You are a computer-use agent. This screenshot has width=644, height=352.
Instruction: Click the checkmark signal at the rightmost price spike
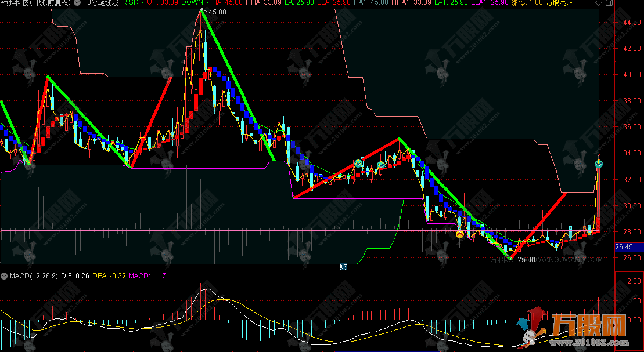(599, 165)
